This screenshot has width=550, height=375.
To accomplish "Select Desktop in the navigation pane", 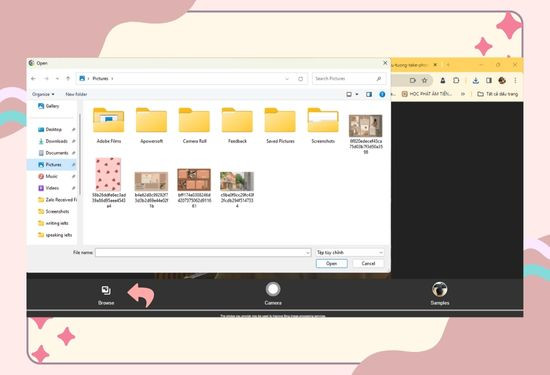I will [x=53, y=129].
